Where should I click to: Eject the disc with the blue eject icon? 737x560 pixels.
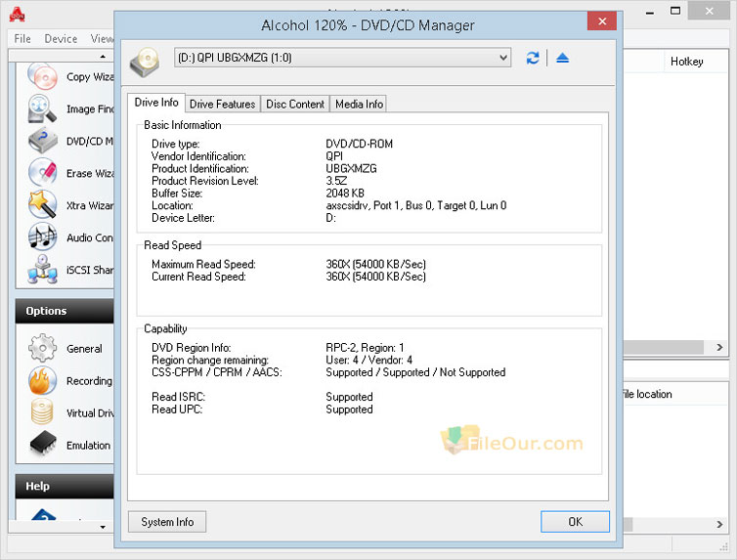[563, 58]
